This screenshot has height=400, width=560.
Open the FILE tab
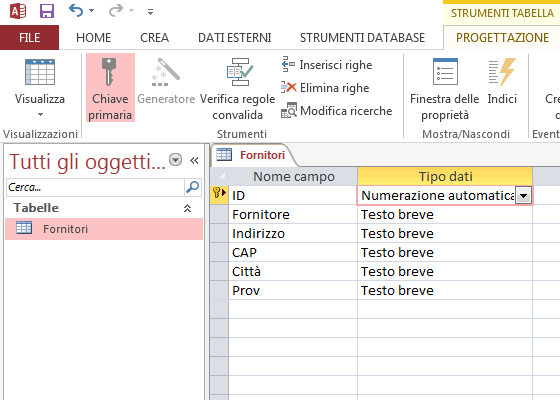coord(29,38)
